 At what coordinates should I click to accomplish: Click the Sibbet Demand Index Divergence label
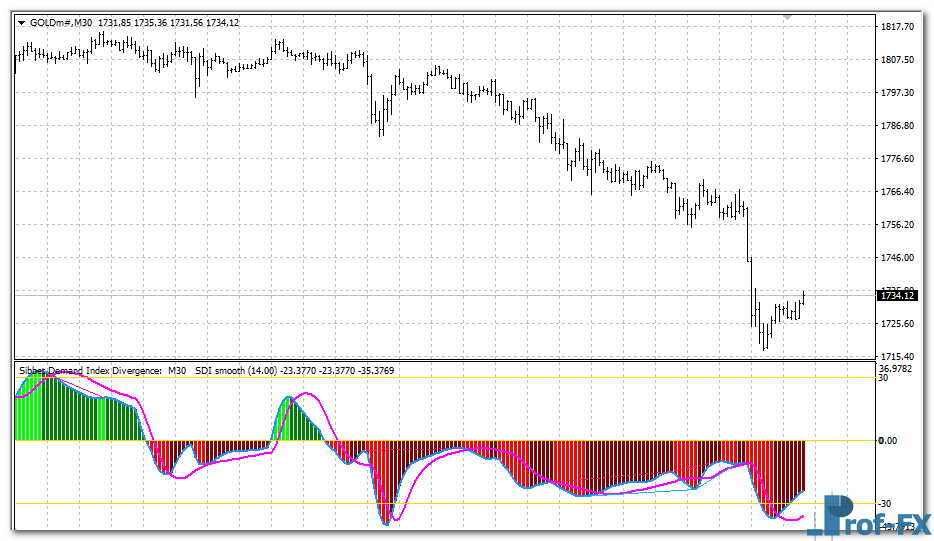90,370
